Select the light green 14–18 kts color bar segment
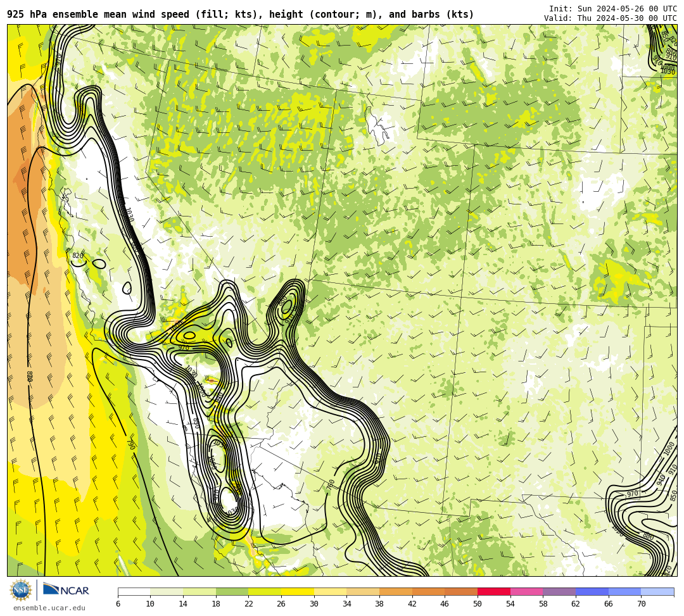The height and width of the screenshot is (616, 684). click(x=199, y=591)
